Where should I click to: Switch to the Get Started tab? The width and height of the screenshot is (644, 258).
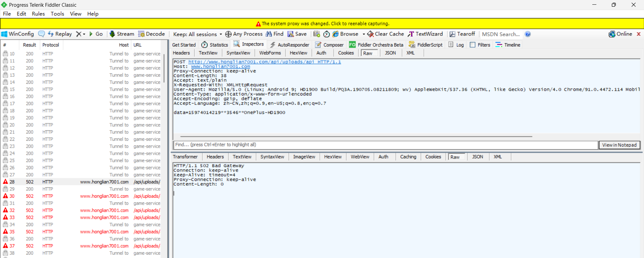tap(184, 45)
